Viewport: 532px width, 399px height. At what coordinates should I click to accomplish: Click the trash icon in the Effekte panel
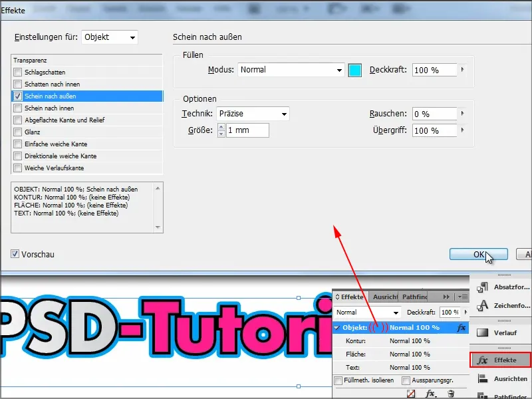pos(451,394)
